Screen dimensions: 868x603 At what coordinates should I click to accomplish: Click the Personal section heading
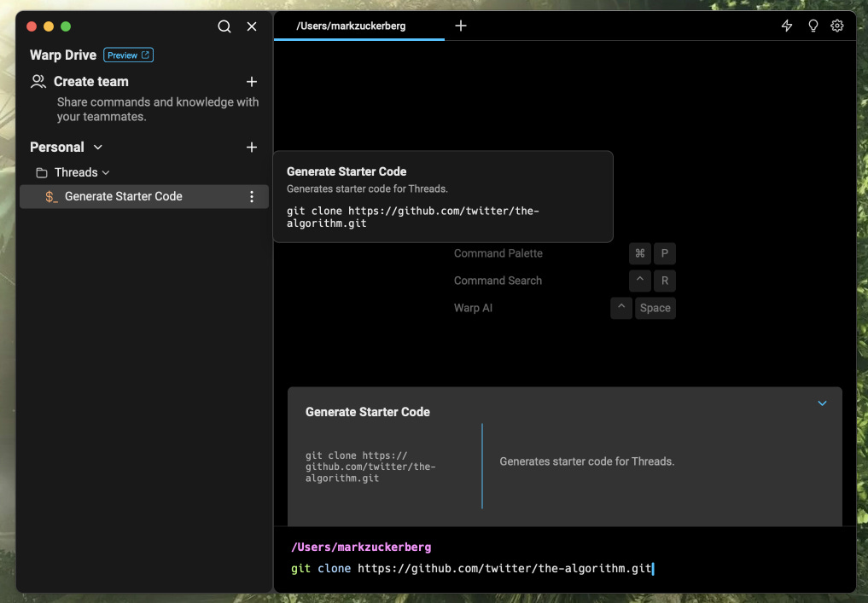tap(57, 148)
